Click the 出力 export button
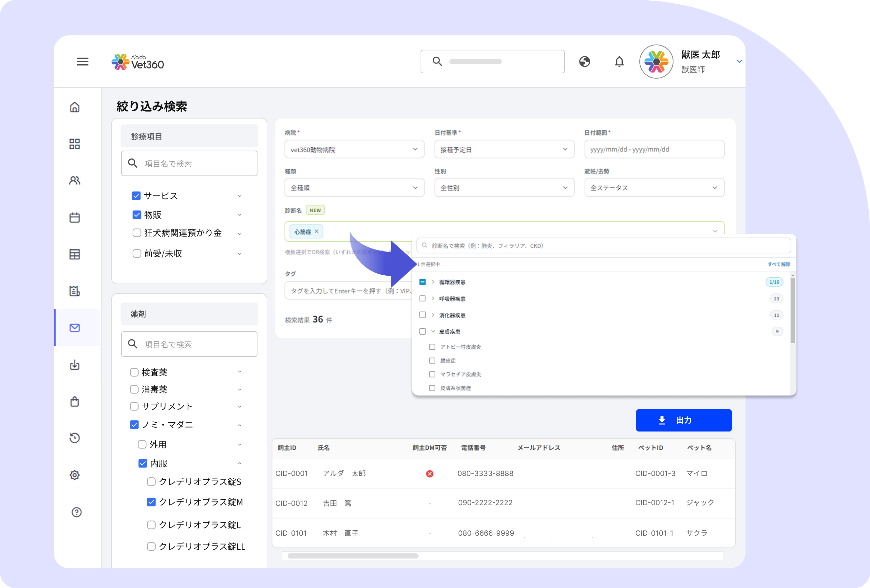Screen dimensions: 870x588 coord(684,420)
